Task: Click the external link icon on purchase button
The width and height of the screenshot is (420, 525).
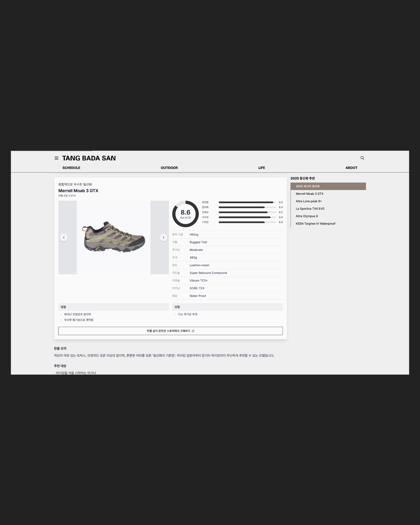Action: (x=193, y=331)
